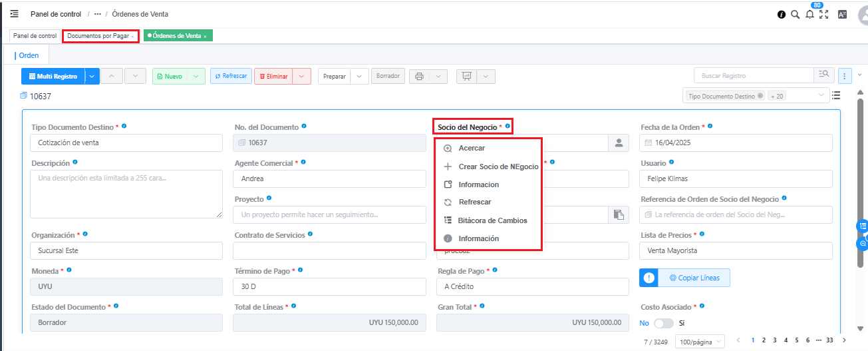Click the advanced record search icon
This screenshot has height=351, width=868.
click(x=823, y=76)
